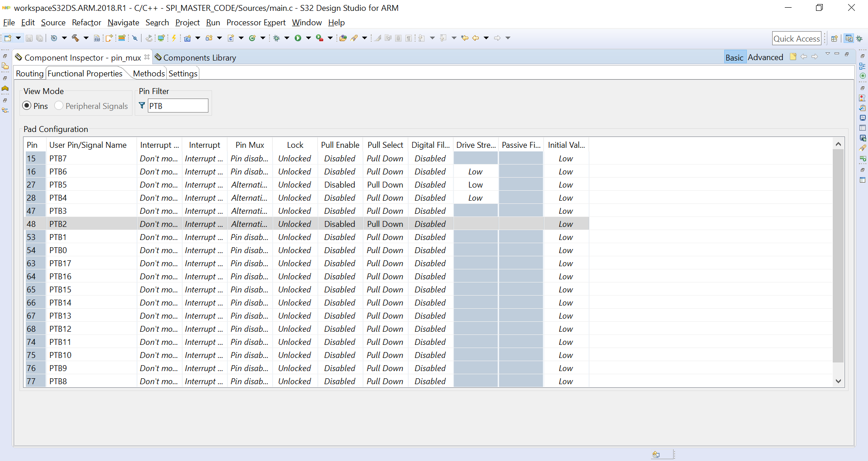Image resolution: width=868 pixels, height=461 pixels.
Task: Open the Processor Expert menu
Action: pos(255,23)
